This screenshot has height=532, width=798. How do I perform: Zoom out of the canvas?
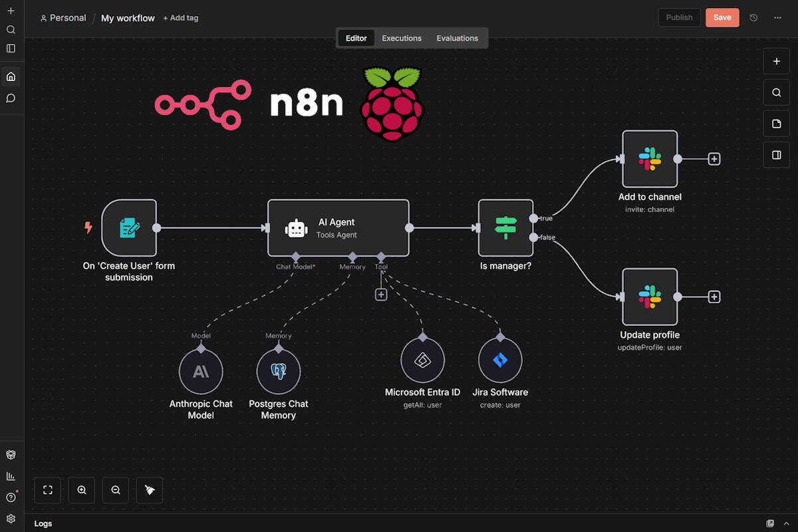click(x=116, y=490)
